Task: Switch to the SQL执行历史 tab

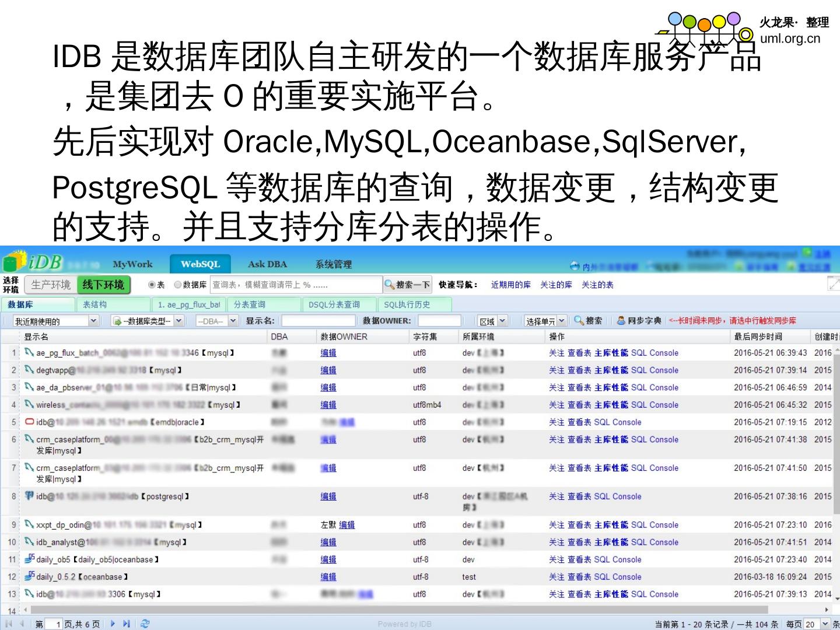Action: coord(407,304)
